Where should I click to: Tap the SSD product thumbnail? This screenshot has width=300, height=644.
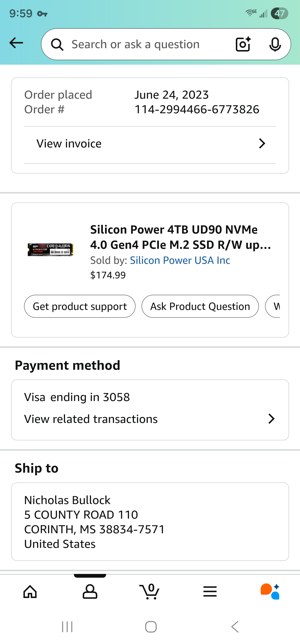pyautogui.click(x=51, y=249)
